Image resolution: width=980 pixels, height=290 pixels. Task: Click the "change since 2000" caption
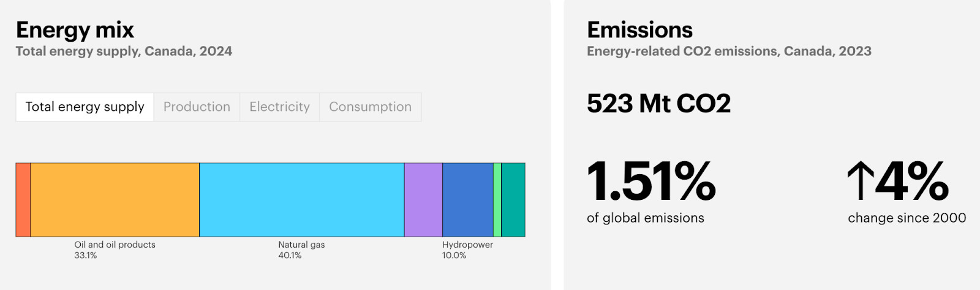(907, 218)
